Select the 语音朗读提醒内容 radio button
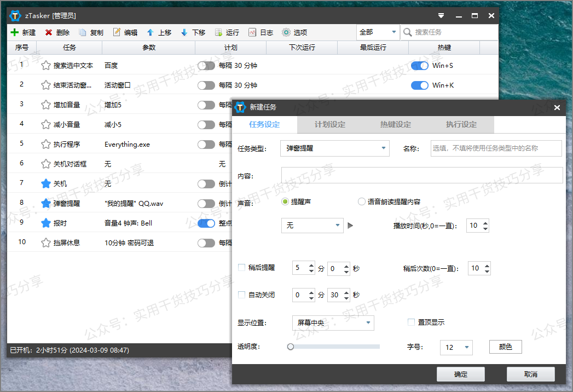 [361, 201]
